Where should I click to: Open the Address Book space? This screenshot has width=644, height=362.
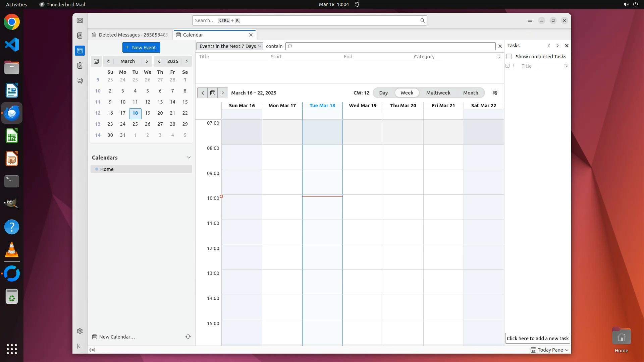click(80, 36)
